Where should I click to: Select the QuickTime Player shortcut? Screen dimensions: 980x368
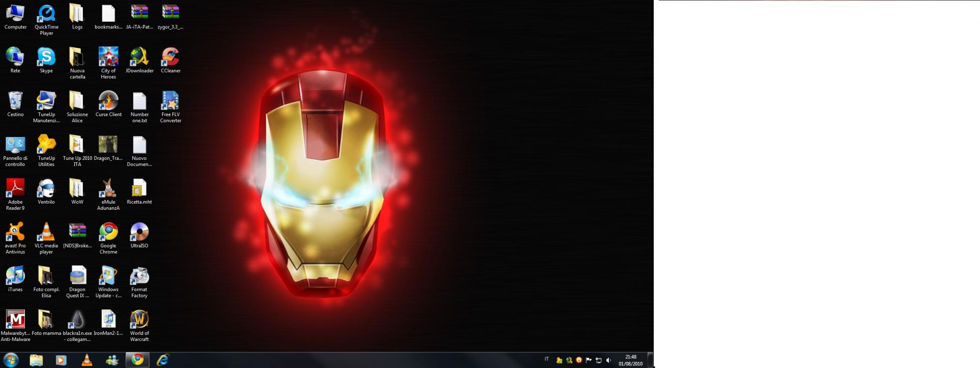click(x=46, y=20)
